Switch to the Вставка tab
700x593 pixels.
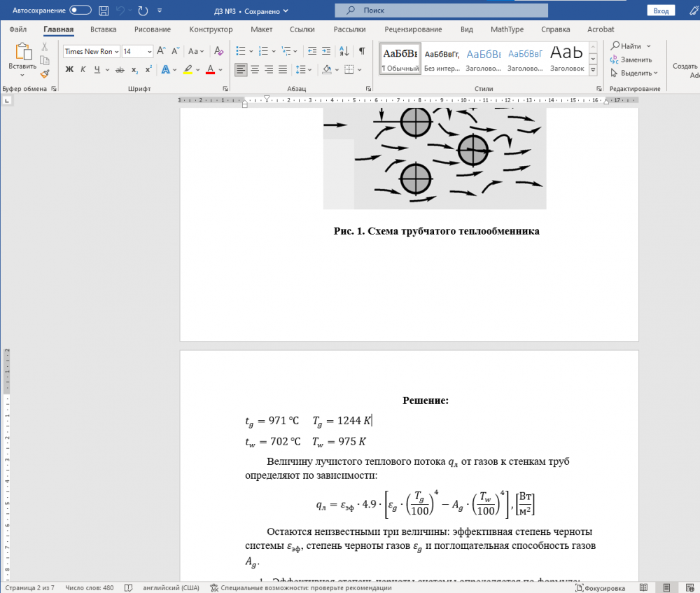pyautogui.click(x=103, y=29)
